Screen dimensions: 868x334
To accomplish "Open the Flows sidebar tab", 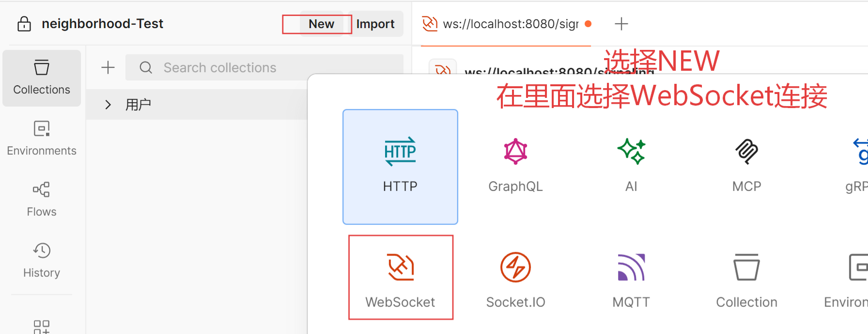I will (x=42, y=200).
